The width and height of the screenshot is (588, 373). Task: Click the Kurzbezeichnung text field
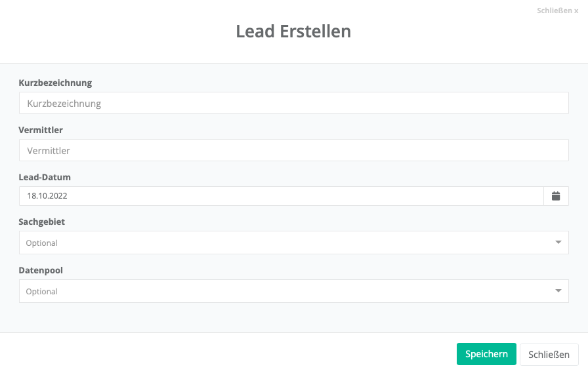coord(293,104)
